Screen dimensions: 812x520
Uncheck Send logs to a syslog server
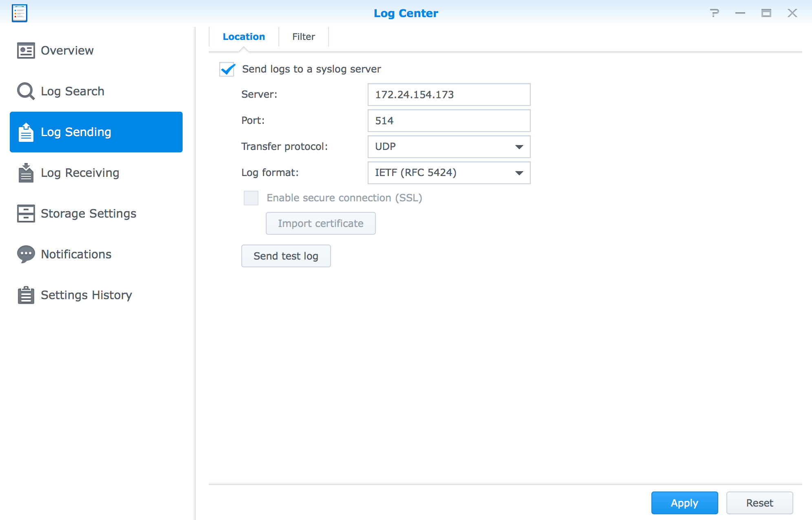(227, 69)
